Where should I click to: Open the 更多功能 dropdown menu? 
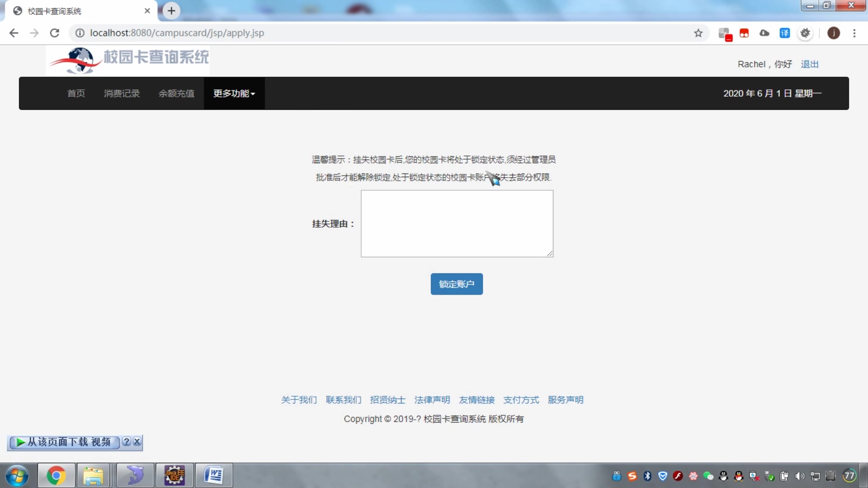point(233,93)
